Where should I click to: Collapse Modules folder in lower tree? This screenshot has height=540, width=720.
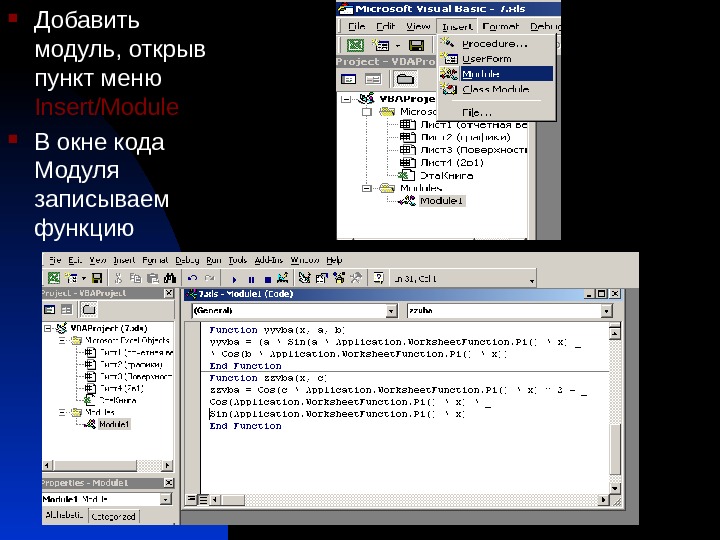click(63, 412)
